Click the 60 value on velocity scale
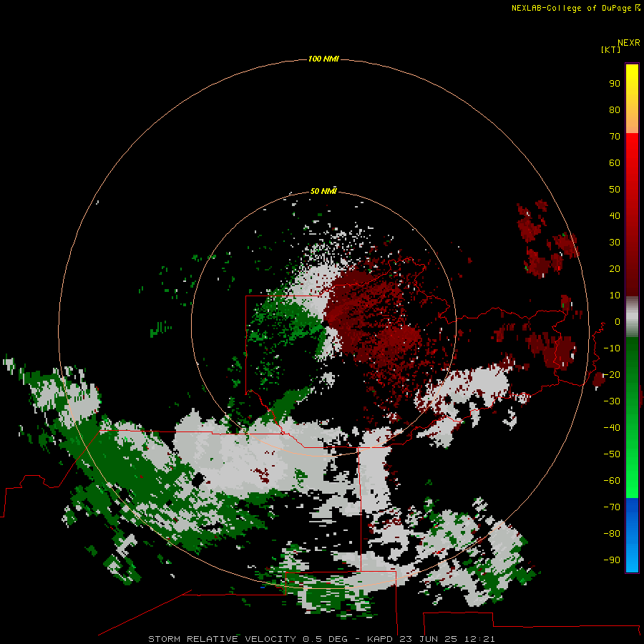 pyautogui.click(x=615, y=163)
